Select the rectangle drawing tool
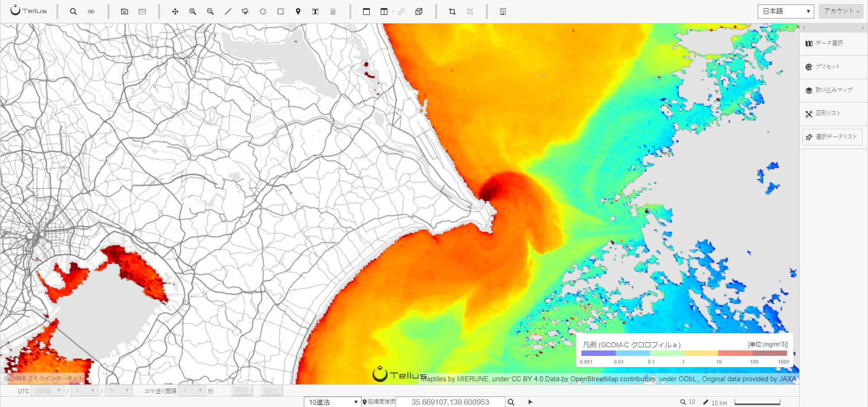 pyautogui.click(x=280, y=12)
